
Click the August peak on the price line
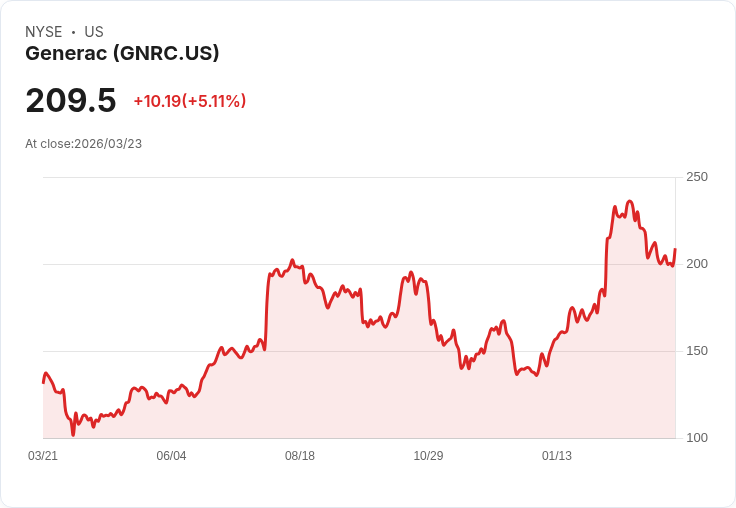click(292, 260)
